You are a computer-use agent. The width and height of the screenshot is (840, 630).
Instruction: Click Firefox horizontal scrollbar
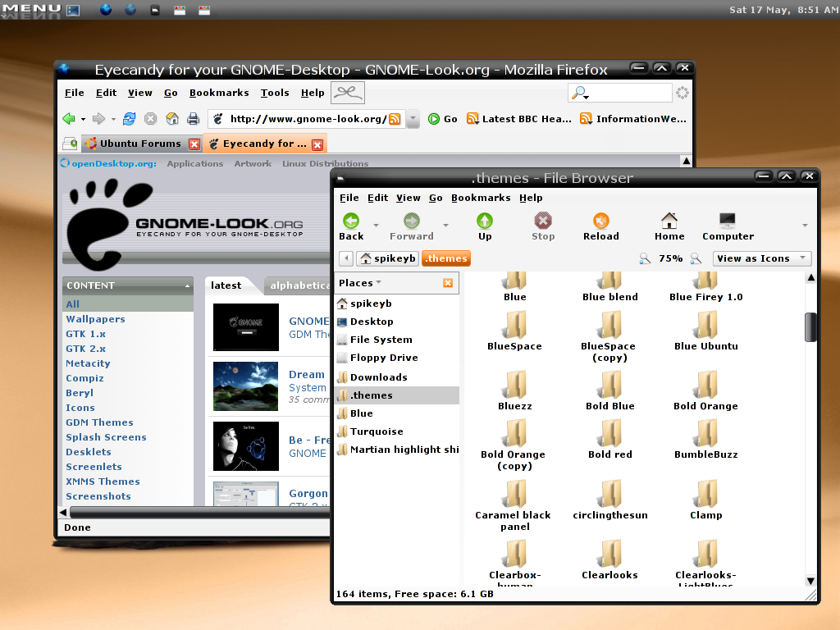point(199,512)
